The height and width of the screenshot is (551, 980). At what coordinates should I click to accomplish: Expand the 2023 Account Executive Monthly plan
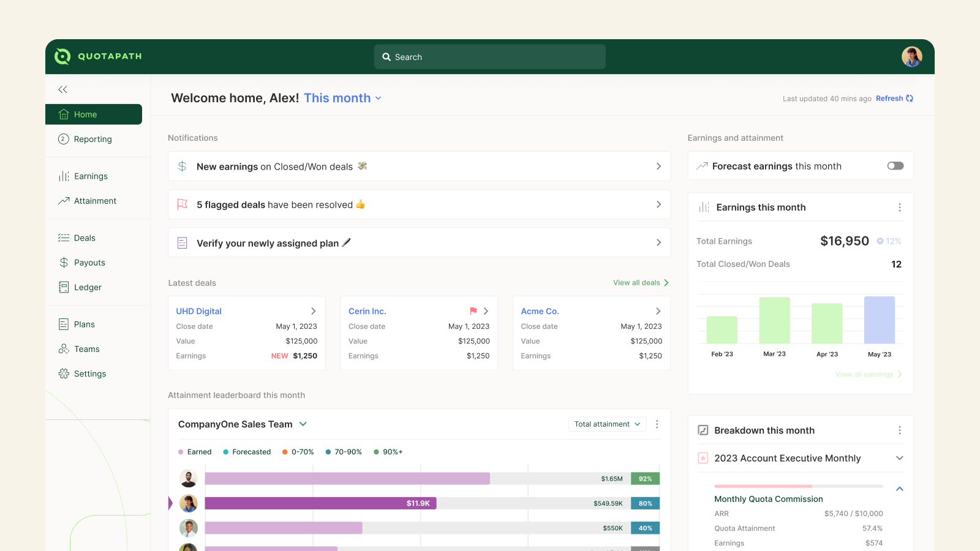click(x=899, y=458)
